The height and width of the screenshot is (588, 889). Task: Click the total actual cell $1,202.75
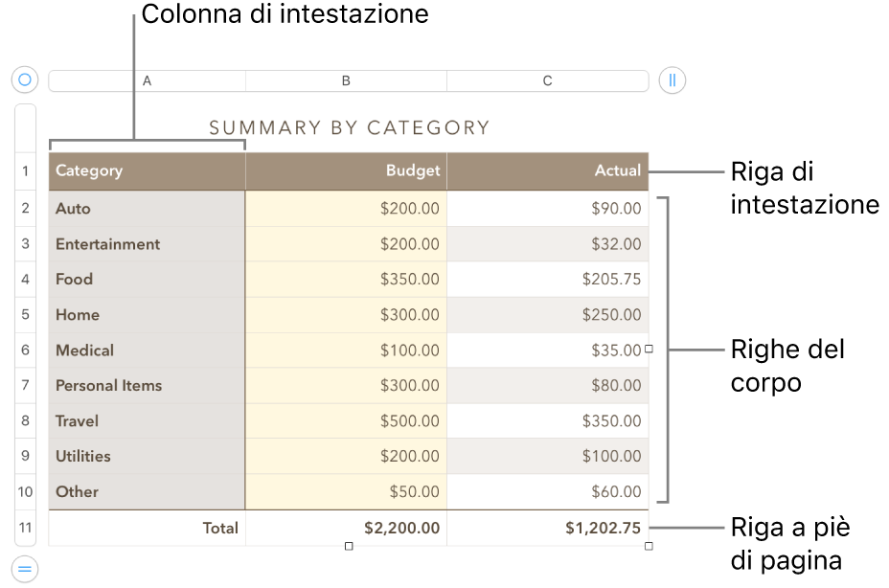coord(547,528)
